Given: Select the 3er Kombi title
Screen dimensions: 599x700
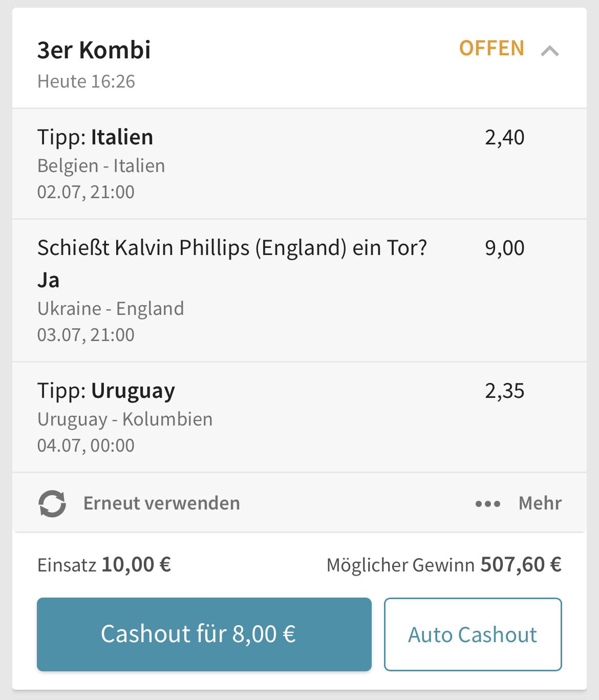Looking at the screenshot, I should (94, 50).
